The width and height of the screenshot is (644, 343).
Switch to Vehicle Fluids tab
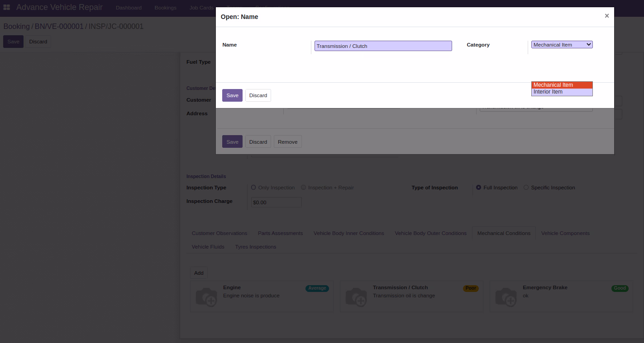(208, 247)
